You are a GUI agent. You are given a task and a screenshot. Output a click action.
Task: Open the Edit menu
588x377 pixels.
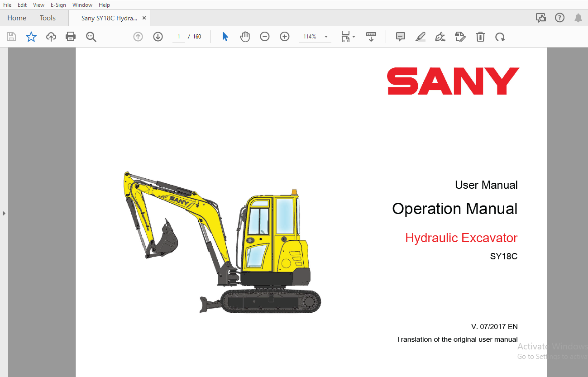[x=22, y=5]
